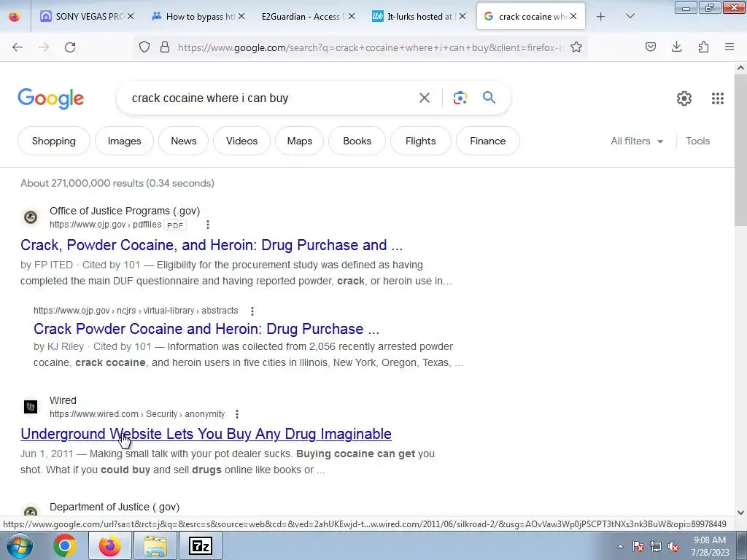
Task: Click the PDF label on the ojp.gov result
Action: click(x=175, y=225)
